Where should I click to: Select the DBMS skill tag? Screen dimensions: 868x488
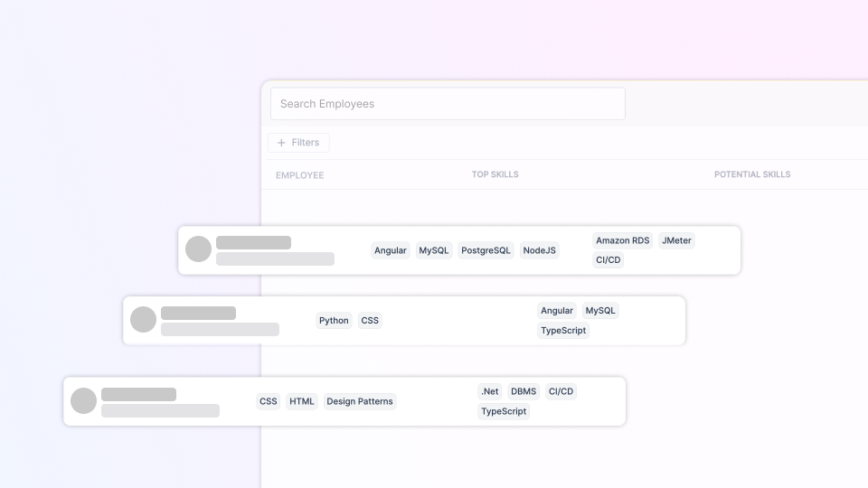click(x=524, y=391)
